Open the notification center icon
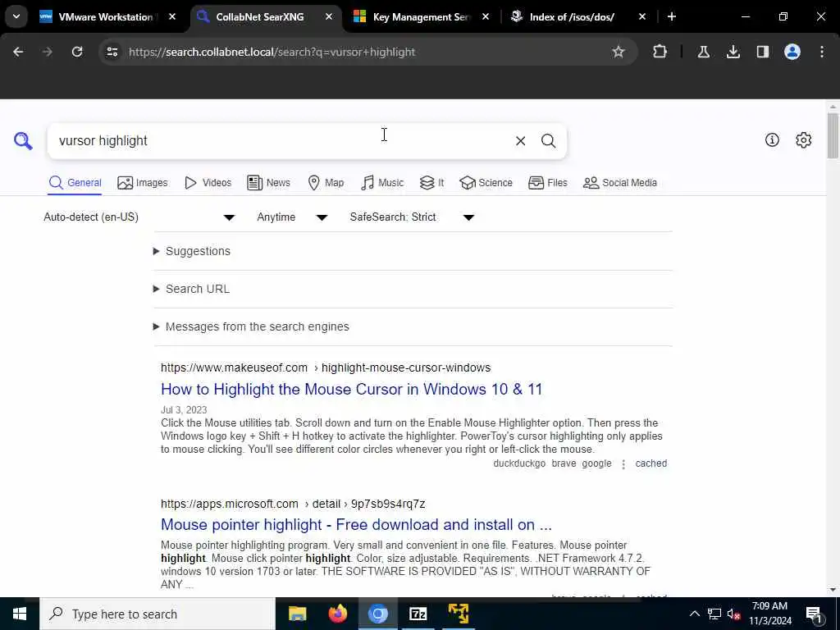The height and width of the screenshot is (630, 840). pyautogui.click(x=815, y=615)
